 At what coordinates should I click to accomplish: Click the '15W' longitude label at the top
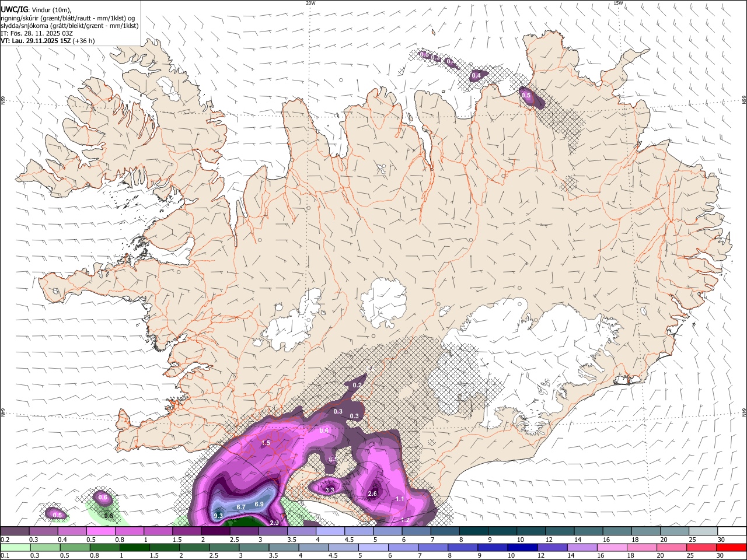[618, 3]
